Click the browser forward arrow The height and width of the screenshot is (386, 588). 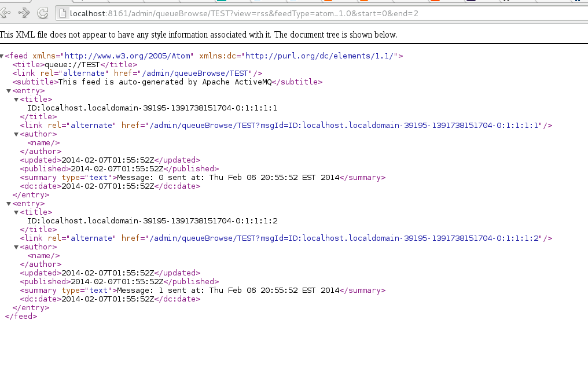click(24, 13)
